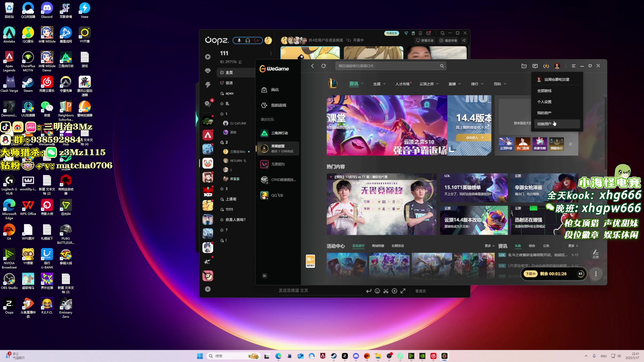Choose 切换用户 from user menu
Screen dimensions: 644x362
tap(557, 124)
